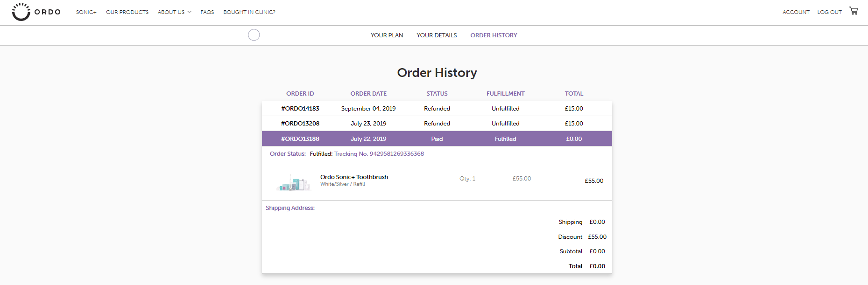Image resolution: width=868 pixels, height=285 pixels.
Task: Open the Account page
Action: (x=796, y=12)
